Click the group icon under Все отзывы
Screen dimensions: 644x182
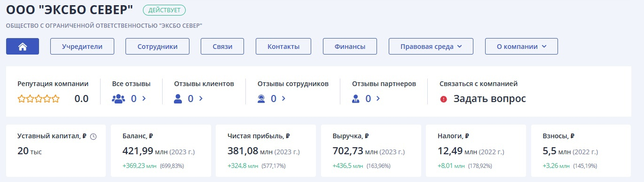click(119, 99)
